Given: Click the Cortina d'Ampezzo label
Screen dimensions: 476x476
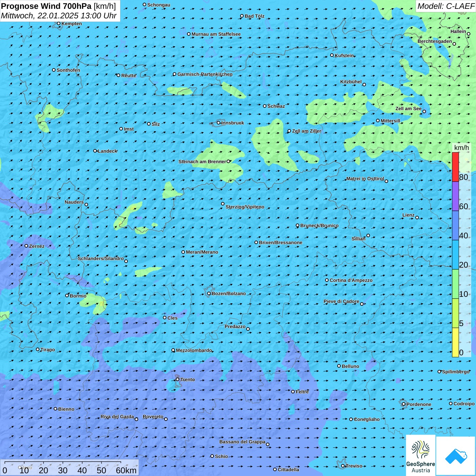Looking at the screenshot, I should (351, 280).
